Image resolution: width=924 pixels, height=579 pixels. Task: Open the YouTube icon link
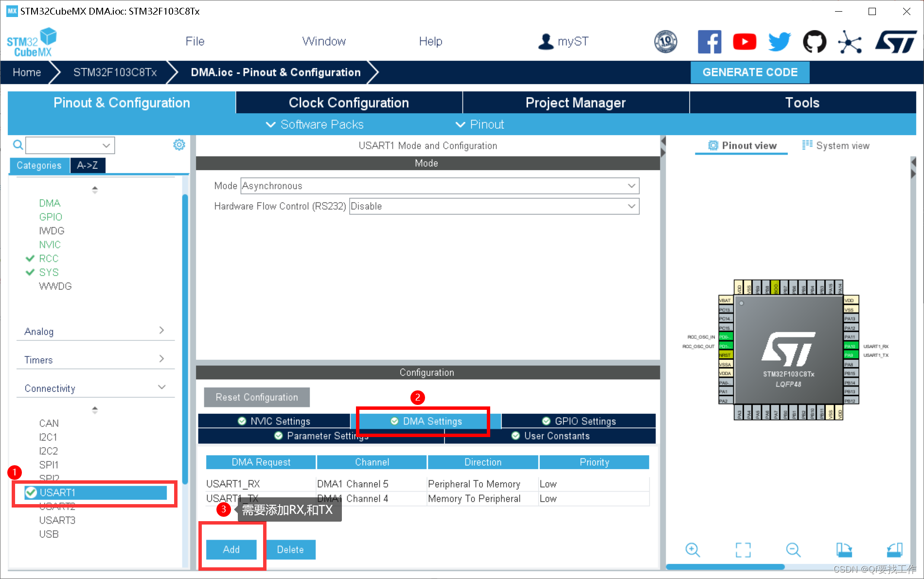pyautogui.click(x=745, y=42)
